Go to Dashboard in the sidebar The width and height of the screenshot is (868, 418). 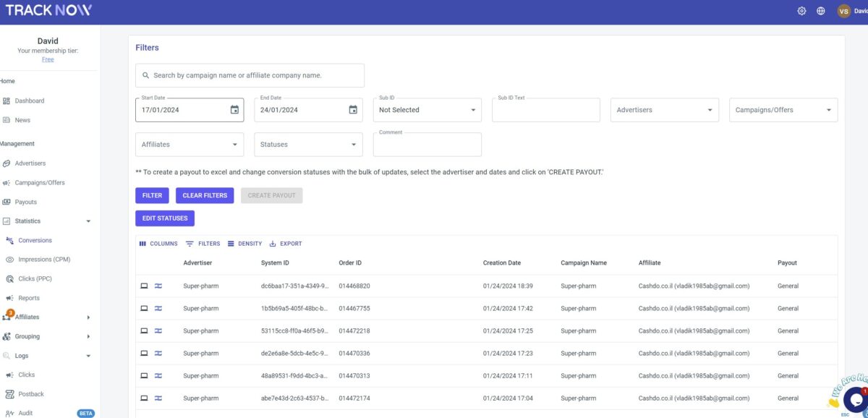point(30,101)
